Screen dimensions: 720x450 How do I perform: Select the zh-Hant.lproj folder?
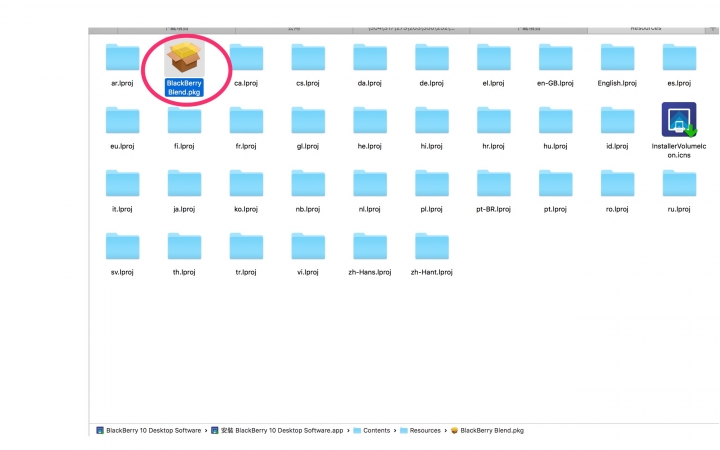point(432,246)
